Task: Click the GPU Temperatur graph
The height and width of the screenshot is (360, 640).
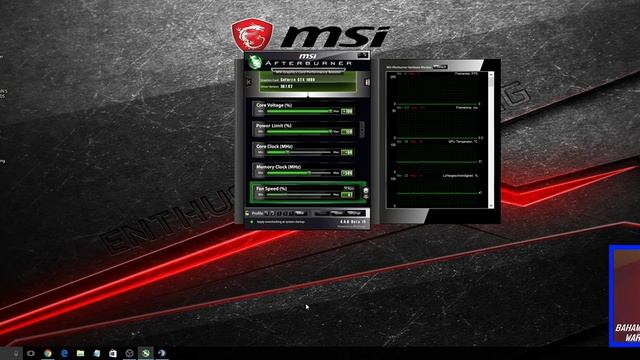Action: click(x=437, y=158)
